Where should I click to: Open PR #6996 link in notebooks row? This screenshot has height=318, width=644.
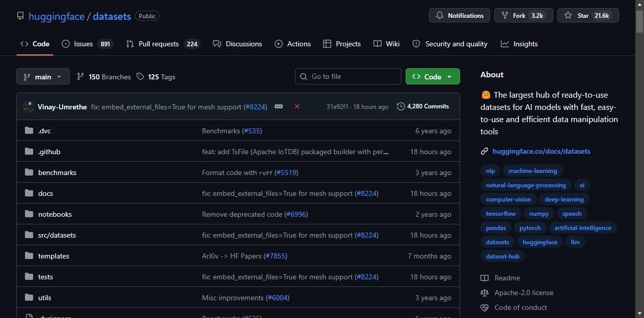coord(296,214)
